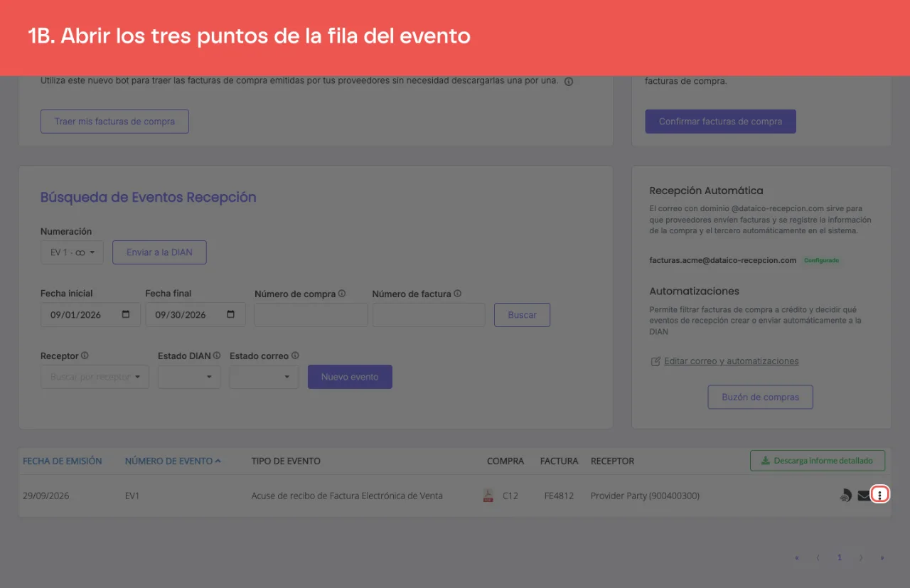The width and height of the screenshot is (910, 588).
Task: Click the info icon after the purchase invoices bot description
Action: (x=568, y=81)
